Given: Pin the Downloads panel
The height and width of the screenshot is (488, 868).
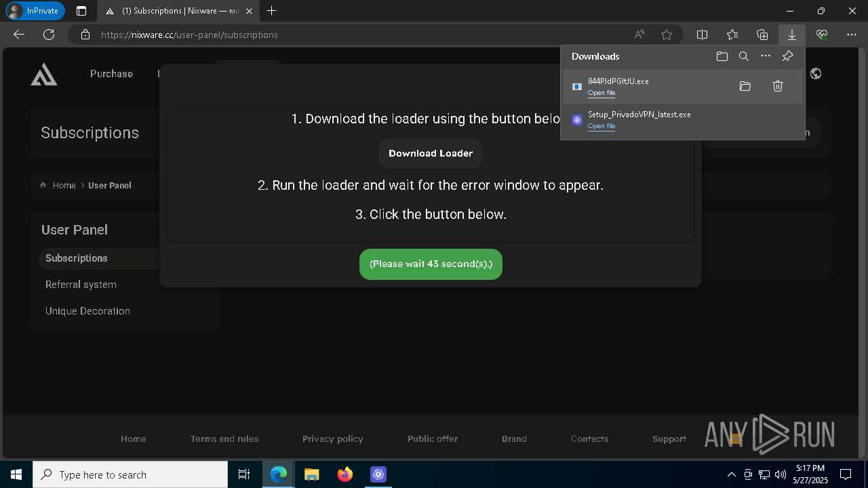Looking at the screenshot, I should click(x=787, y=56).
